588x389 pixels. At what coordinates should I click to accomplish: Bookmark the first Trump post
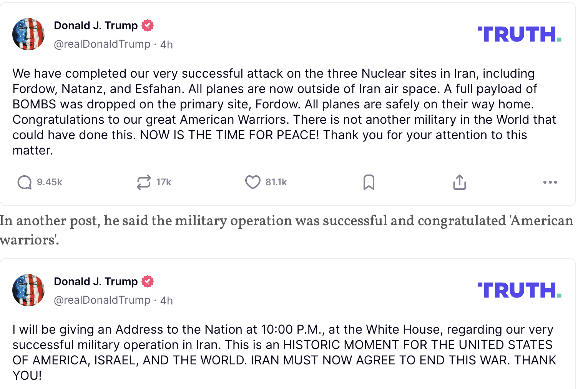(x=369, y=182)
